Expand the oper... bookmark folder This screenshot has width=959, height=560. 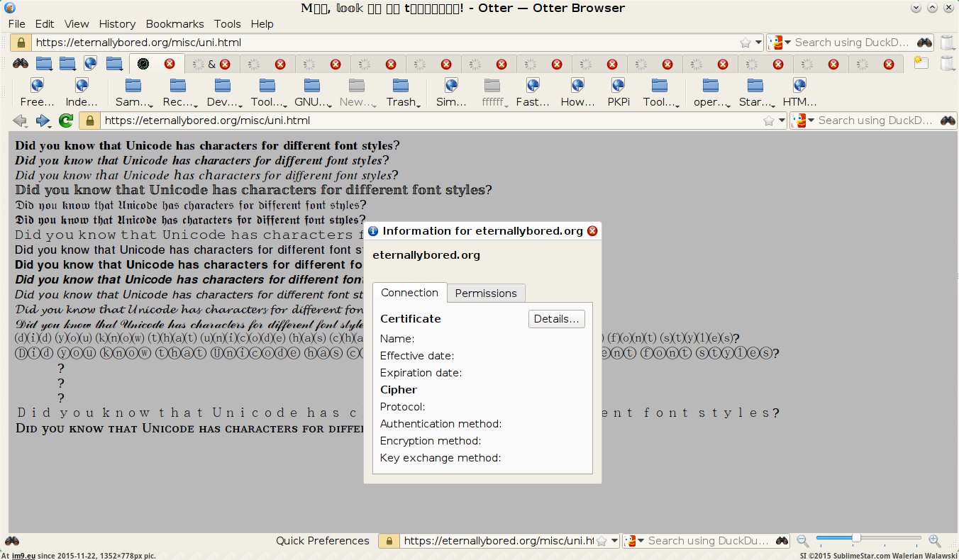[x=711, y=93]
